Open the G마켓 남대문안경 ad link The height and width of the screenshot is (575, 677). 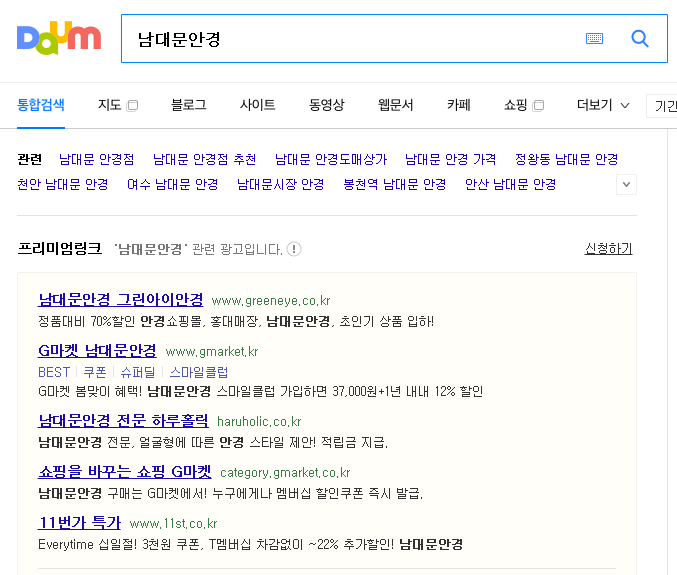coord(97,351)
